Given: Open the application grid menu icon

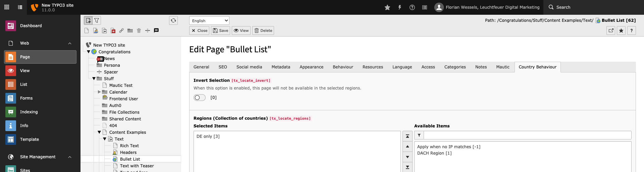Looking at the screenshot, I should click(x=7, y=7).
